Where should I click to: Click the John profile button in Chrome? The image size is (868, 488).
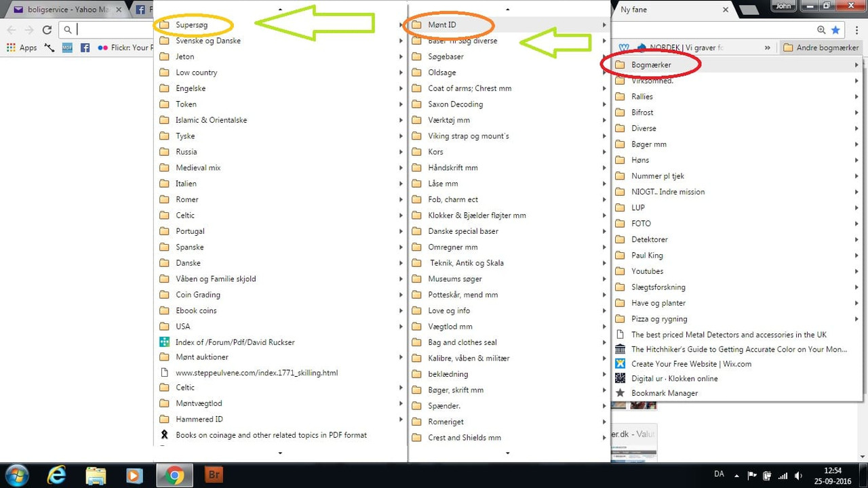[x=783, y=6]
